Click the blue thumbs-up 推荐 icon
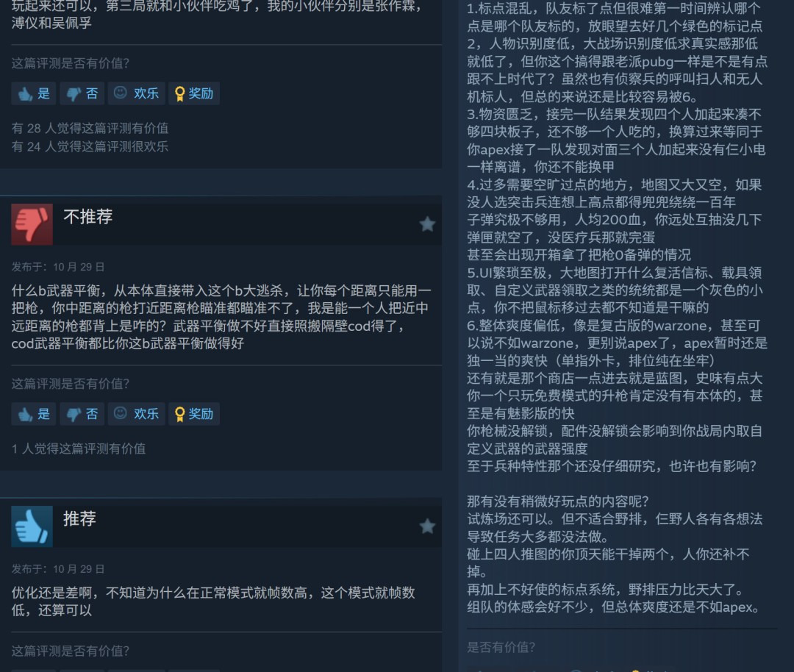Screen dimensions: 794x672 tap(32, 526)
